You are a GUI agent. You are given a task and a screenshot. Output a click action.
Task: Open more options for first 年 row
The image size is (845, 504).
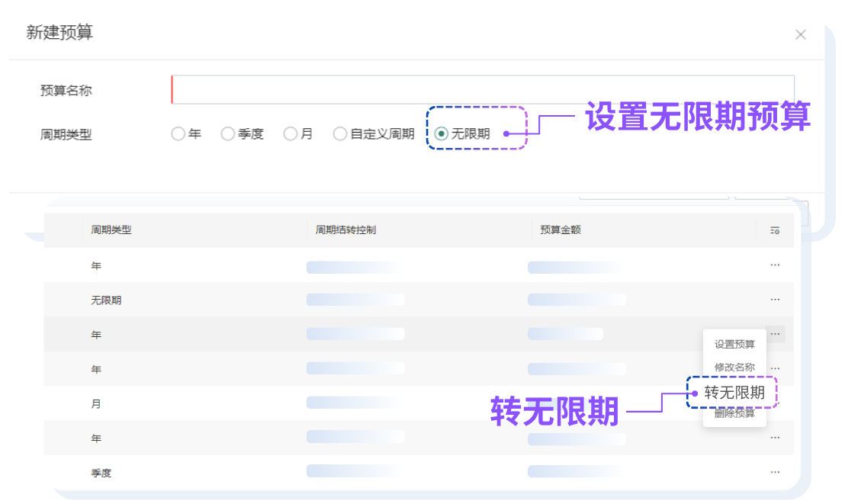[775, 265]
